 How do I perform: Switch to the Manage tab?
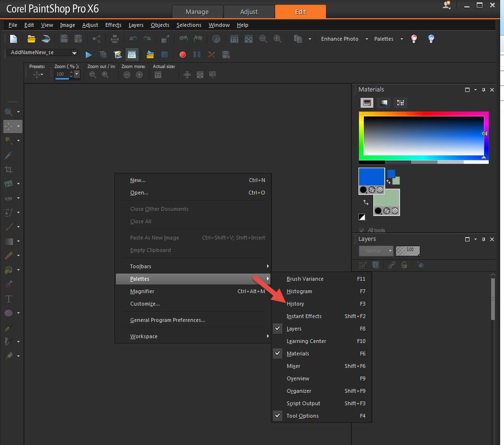tap(197, 12)
